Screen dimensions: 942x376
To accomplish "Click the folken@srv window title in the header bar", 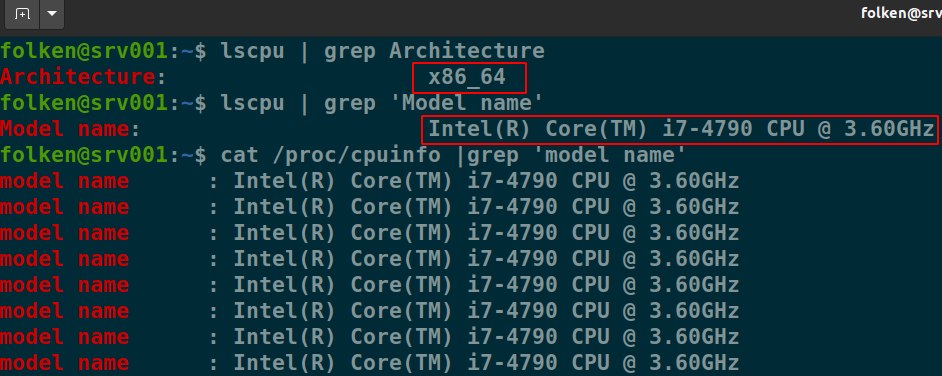I will pos(901,13).
